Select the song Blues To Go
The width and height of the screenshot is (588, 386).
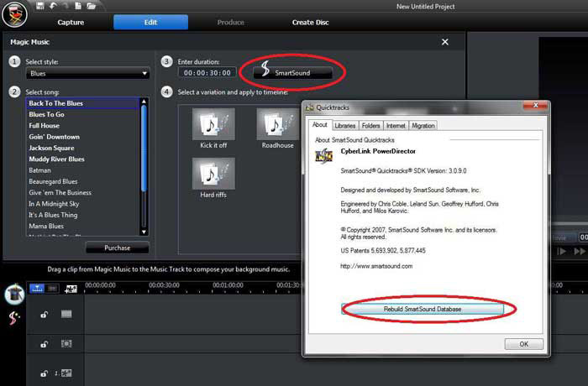82,114
